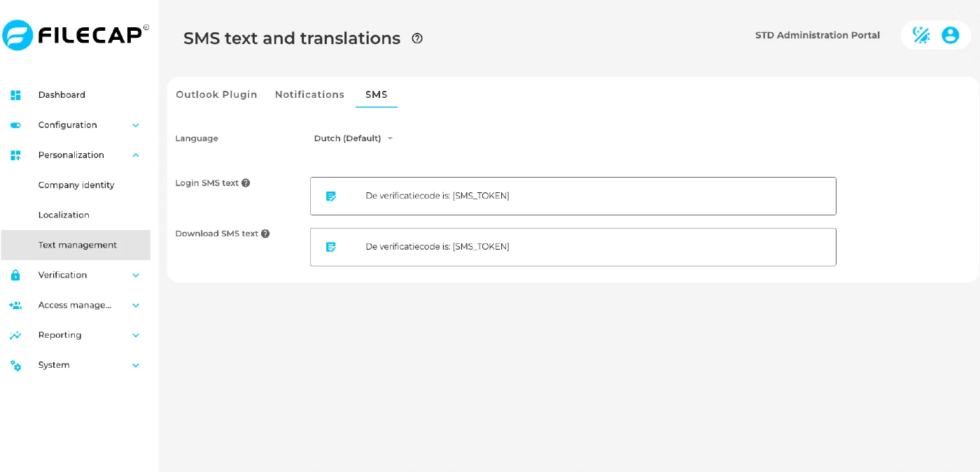Click the theme switch icon in the header
Image resolution: width=980 pixels, height=472 pixels.
(921, 35)
